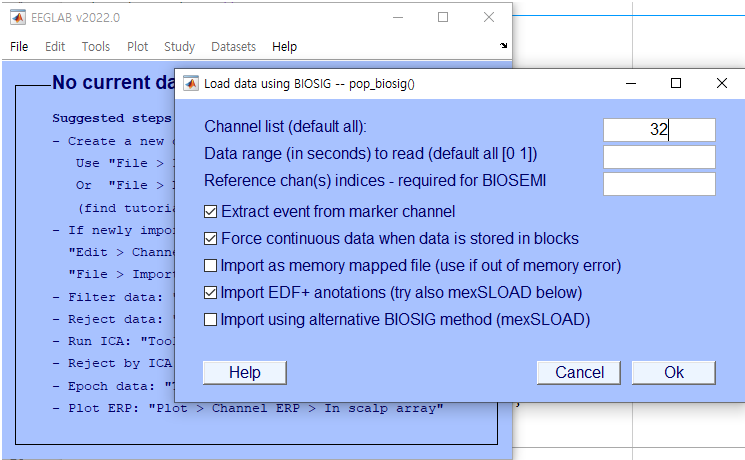Click the Help button in dialog
The image size is (745, 460).
(x=245, y=373)
